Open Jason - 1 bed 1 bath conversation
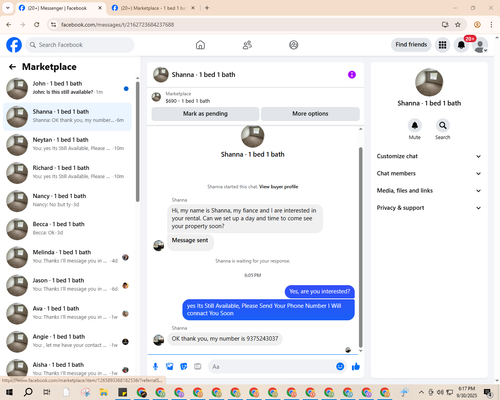The image size is (500, 400). tap(67, 285)
